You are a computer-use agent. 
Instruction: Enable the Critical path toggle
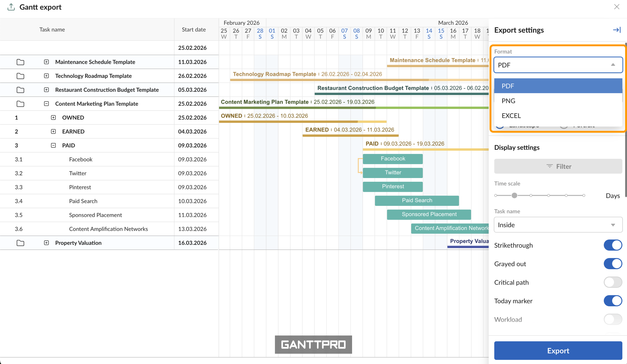613,282
